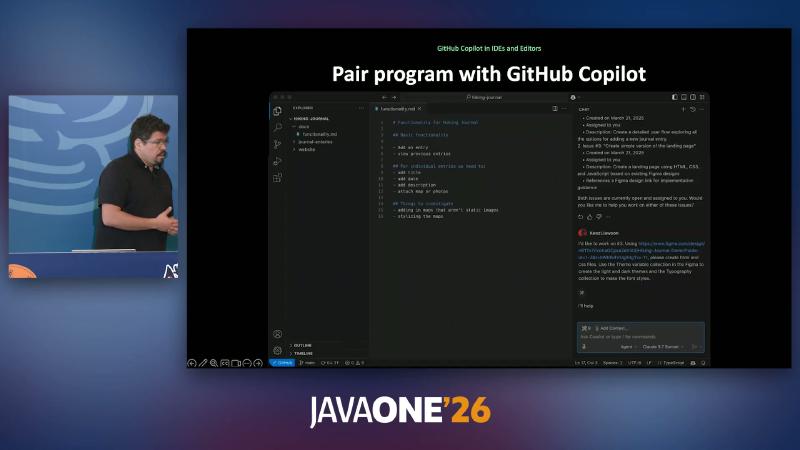Click the TypeScript language mode in the status bar

pyautogui.click(x=671, y=363)
